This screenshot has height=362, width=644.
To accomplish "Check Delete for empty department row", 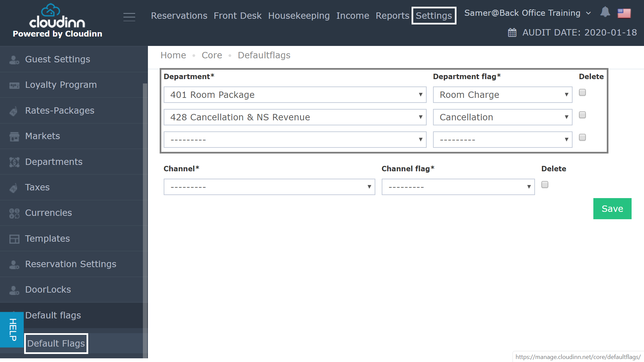I will [x=582, y=137].
